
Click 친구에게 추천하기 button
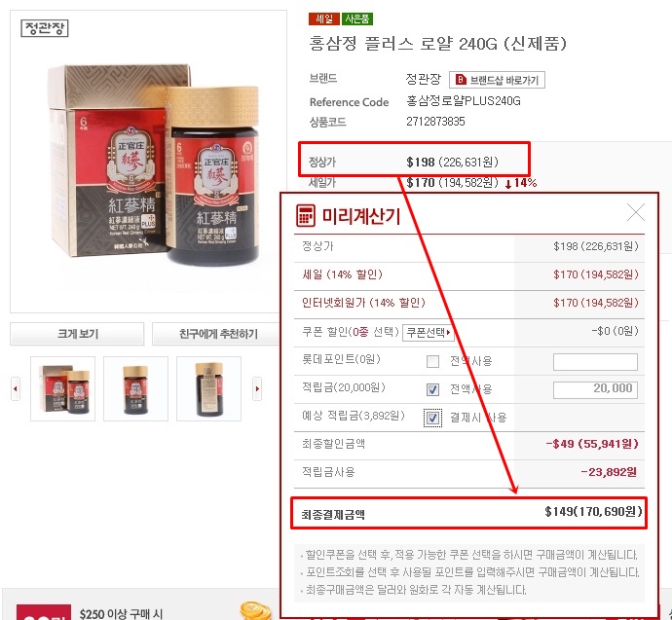point(217,334)
